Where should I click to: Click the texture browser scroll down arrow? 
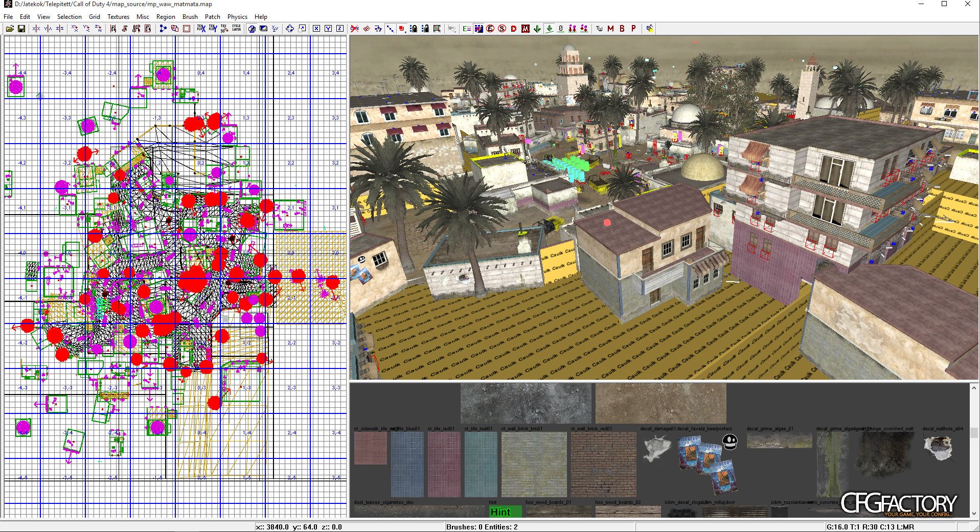pyautogui.click(x=974, y=513)
